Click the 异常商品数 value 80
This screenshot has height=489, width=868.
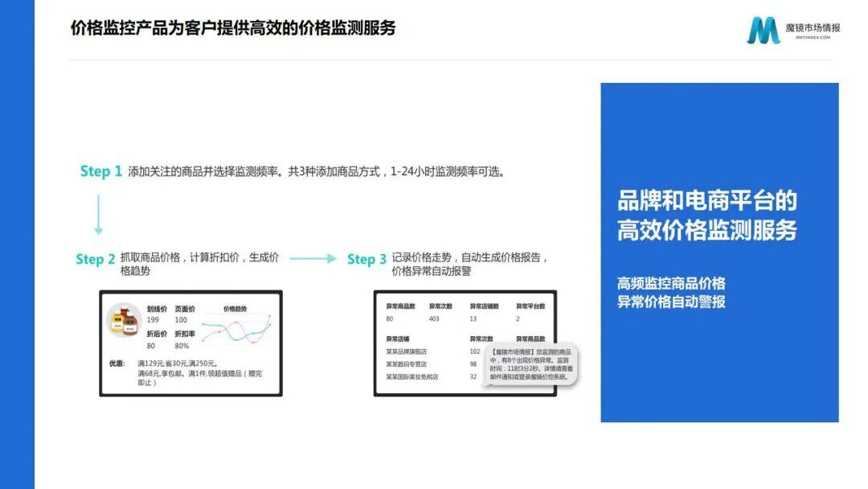[x=390, y=318]
